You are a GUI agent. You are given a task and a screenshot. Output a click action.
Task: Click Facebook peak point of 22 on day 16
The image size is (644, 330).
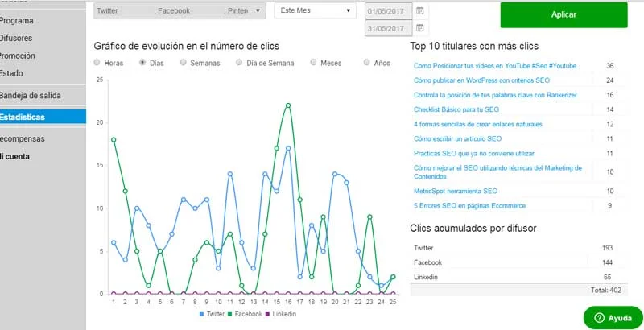coord(288,105)
